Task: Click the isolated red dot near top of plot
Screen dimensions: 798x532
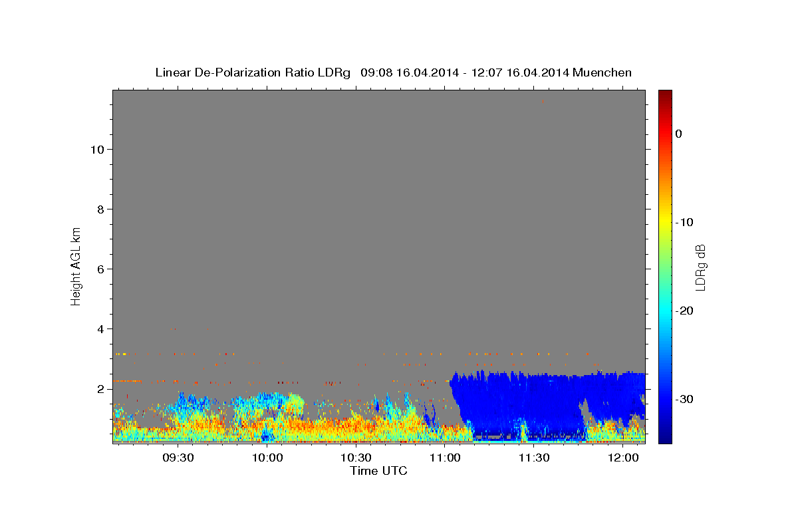Action: (543, 101)
